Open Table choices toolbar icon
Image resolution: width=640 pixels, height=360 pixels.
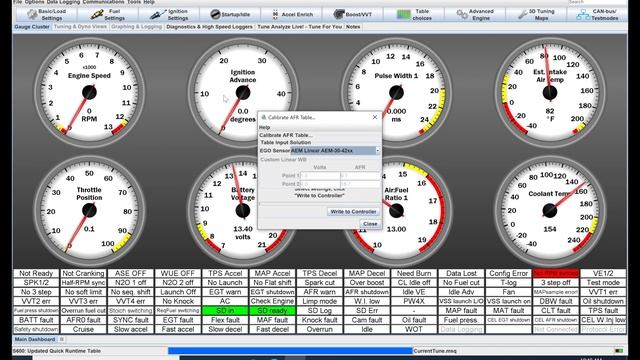point(404,15)
